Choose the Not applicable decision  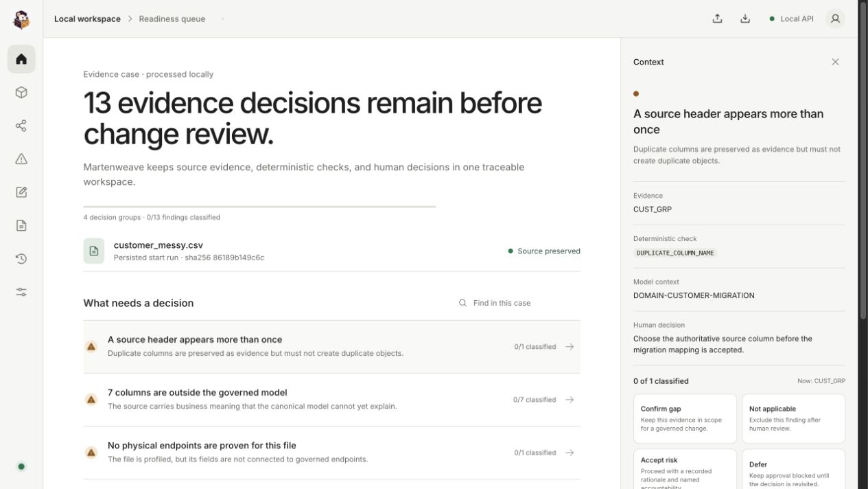(793, 418)
